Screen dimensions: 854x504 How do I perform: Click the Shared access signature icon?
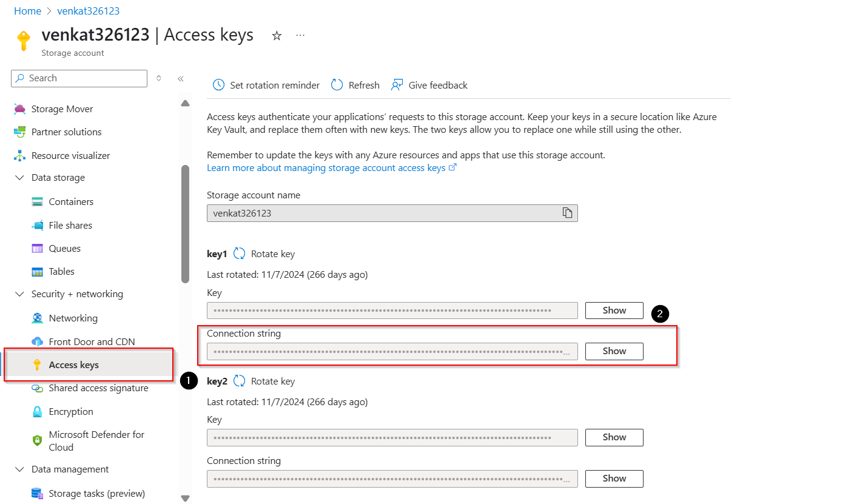38,388
